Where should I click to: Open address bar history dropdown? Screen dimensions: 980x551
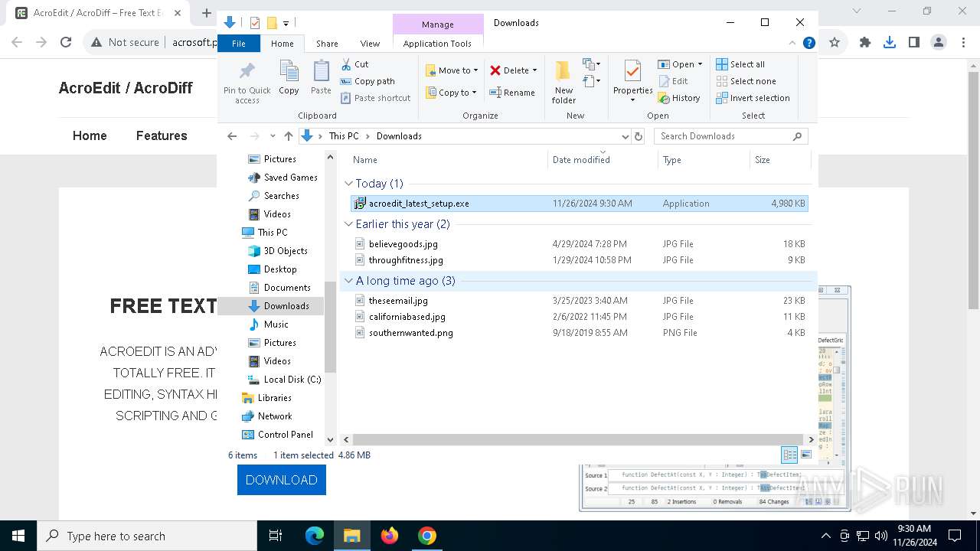(x=625, y=136)
